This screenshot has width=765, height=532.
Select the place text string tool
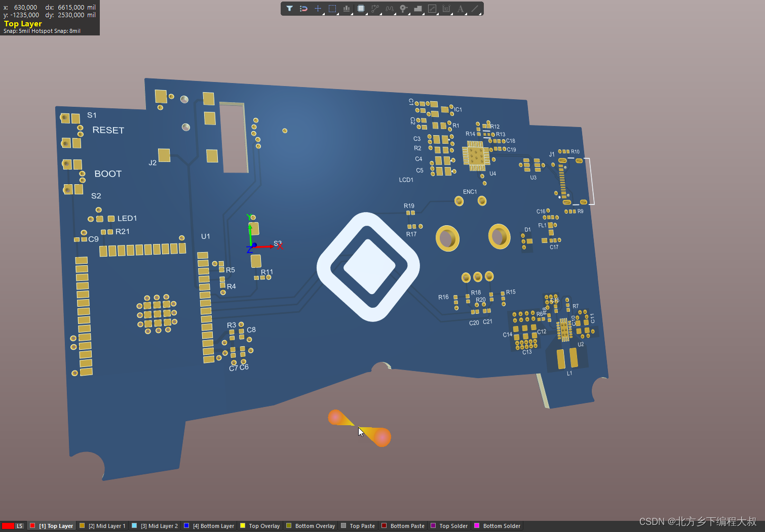click(461, 9)
